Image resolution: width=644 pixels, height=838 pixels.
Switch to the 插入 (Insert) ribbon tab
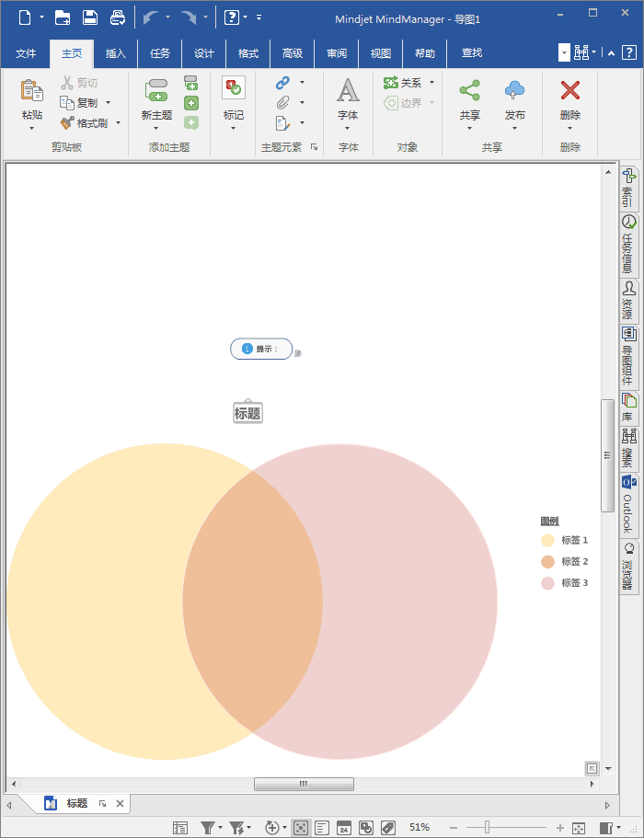coord(116,54)
